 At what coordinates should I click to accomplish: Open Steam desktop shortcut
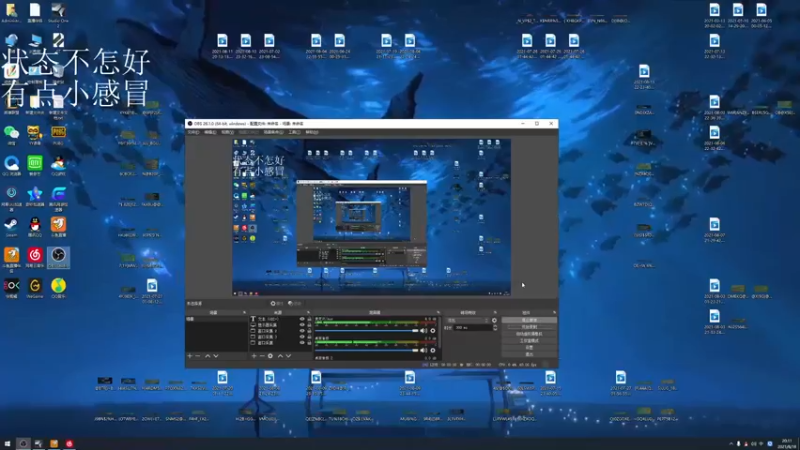pyautogui.click(x=11, y=227)
